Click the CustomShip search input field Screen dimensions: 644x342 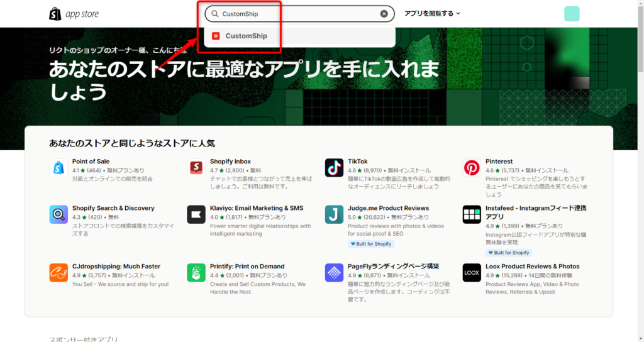299,14
